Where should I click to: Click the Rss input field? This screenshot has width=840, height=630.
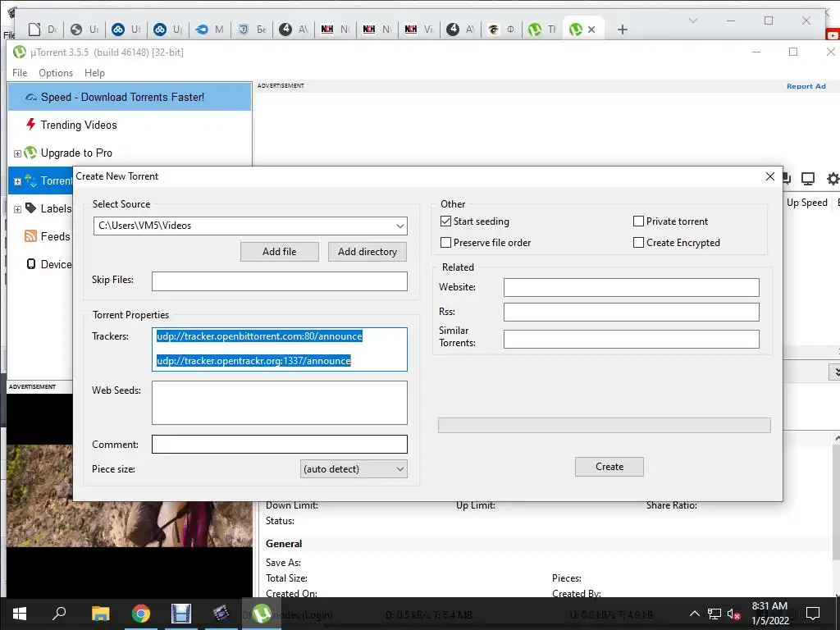click(631, 312)
